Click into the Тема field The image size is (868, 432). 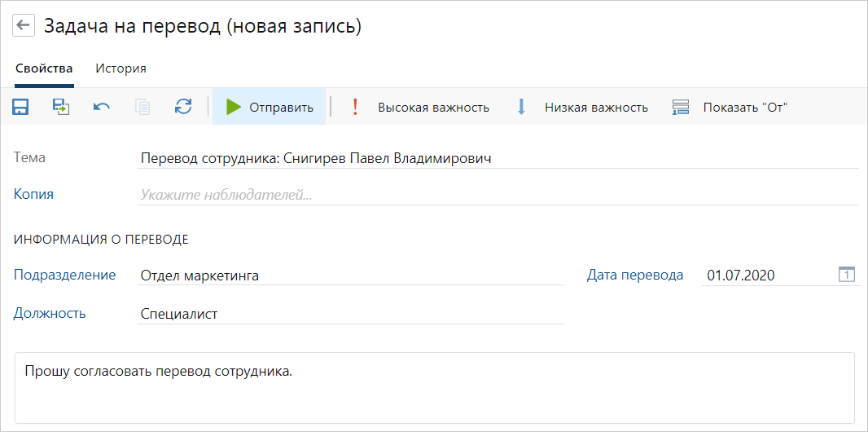point(498,158)
